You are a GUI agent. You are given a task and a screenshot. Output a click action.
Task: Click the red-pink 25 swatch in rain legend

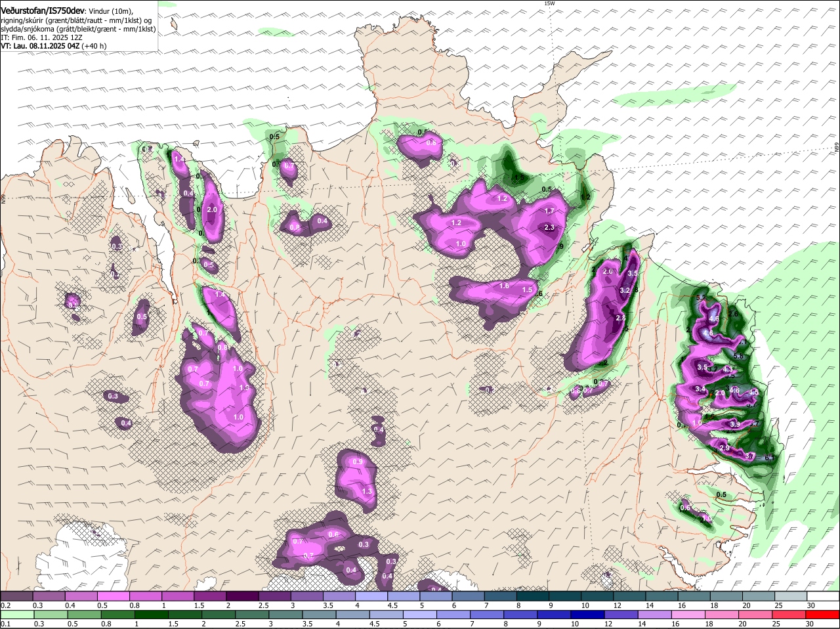pyautogui.click(x=789, y=615)
